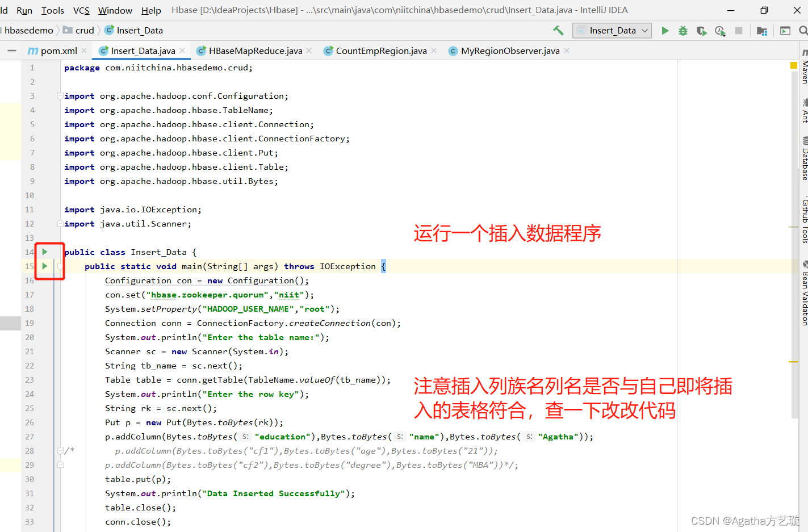Click the import fold end marker at line 12
This screenshot has height=532, width=808.
coord(60,224)
